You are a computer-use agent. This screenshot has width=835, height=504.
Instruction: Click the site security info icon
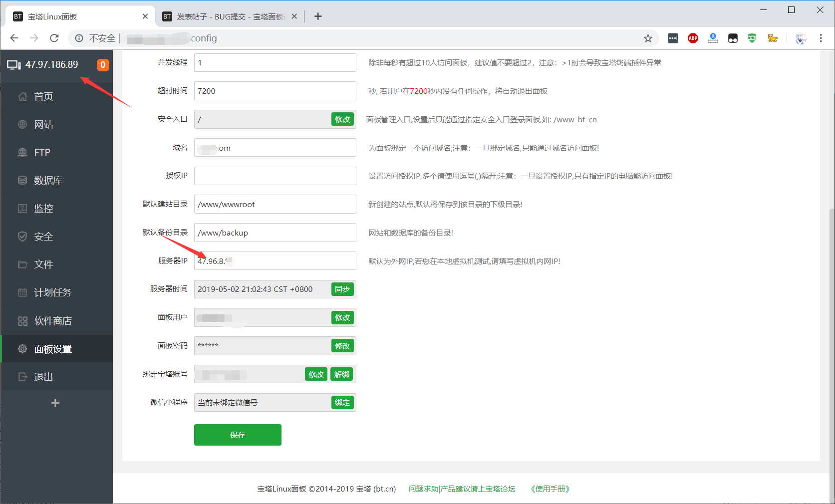79,38
